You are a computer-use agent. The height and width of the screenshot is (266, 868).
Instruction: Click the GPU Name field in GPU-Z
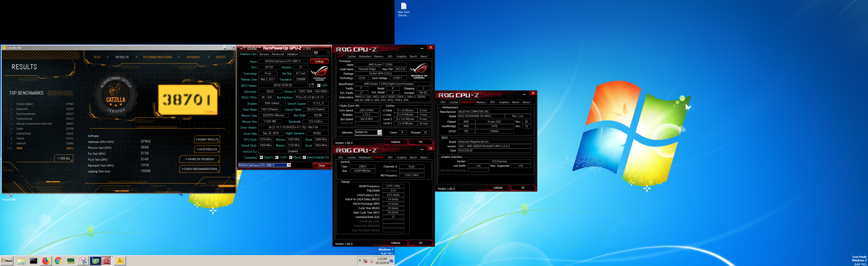pyautogui.click(x=283, y=61)
